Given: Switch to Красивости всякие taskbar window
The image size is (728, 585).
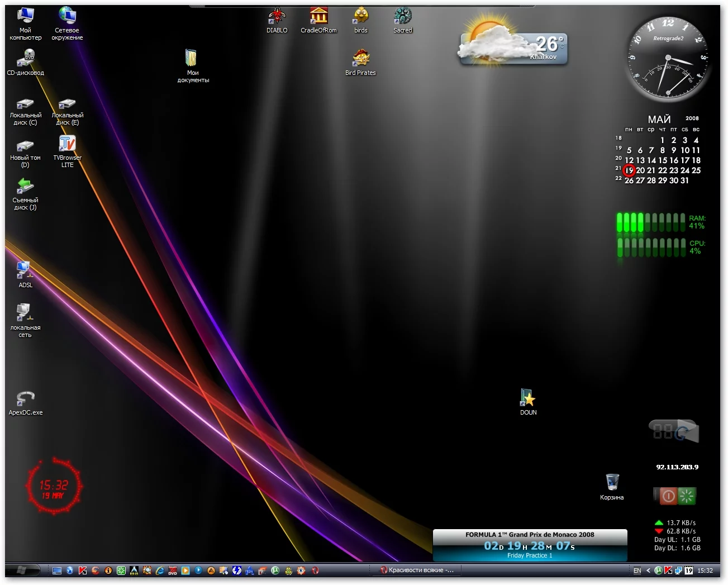Looking at the screenshot, I should (417, 570).
